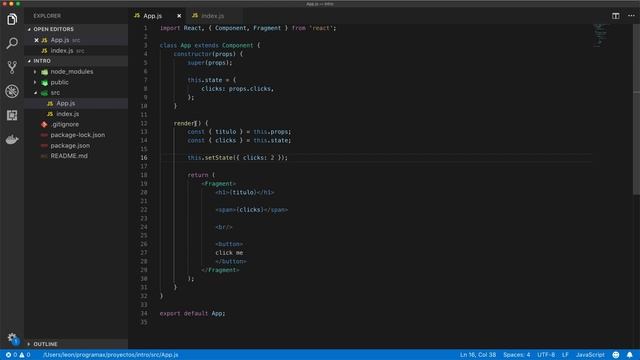Open the Debug view in activity bar
Screen dimensions: 640x360
(12, 91)
